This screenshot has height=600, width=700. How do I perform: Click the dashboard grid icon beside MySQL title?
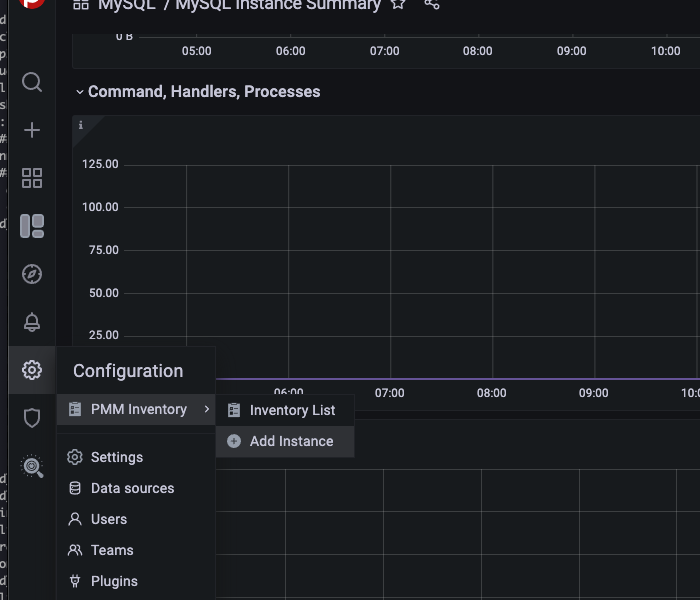(x=81, y=4)
